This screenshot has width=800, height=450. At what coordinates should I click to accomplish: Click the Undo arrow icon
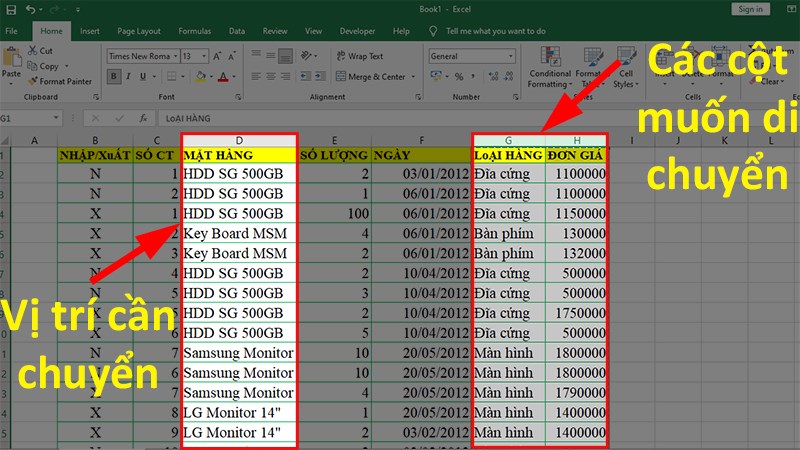pyautogui.click(x=31, y=9)
